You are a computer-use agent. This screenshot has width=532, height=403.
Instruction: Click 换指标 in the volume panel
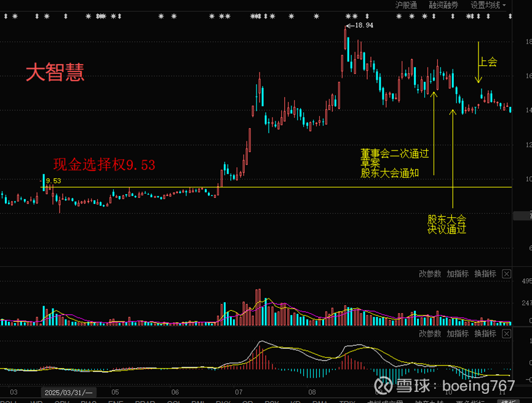pos(485,274)
